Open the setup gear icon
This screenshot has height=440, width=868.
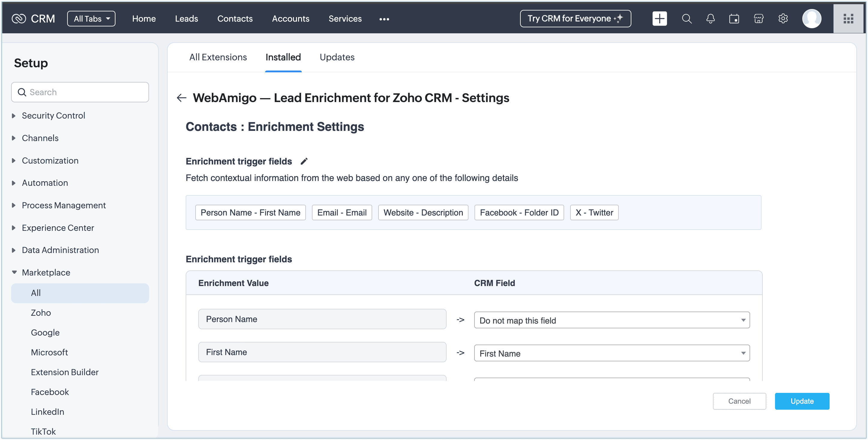783,19
